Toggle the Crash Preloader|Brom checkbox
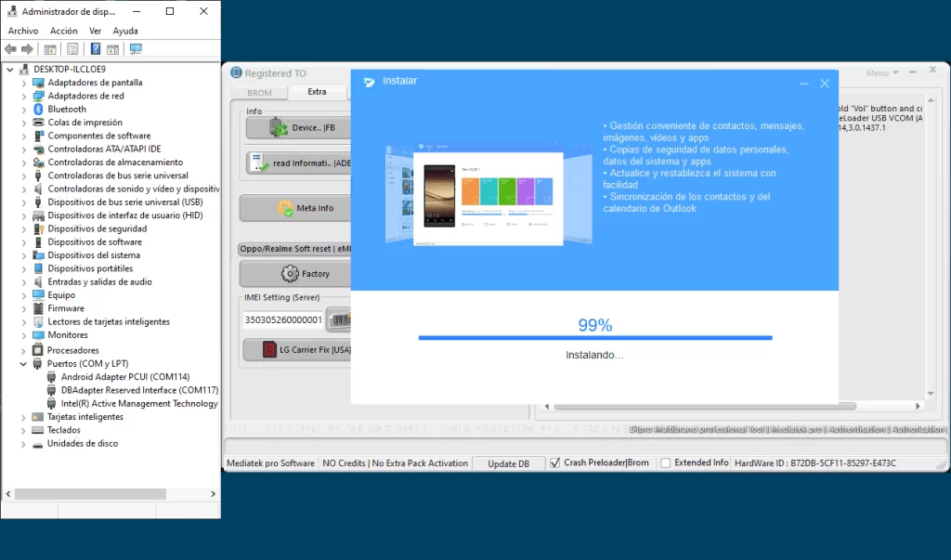Image resolution: width=951 pixels, height=560 pixels. [555, 462]
